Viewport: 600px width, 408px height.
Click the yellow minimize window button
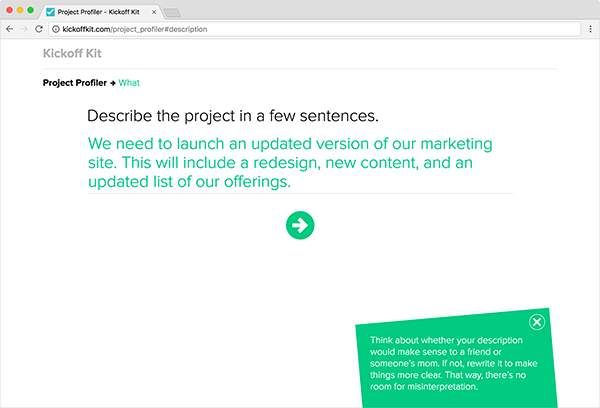pyautogui.click(x=20, y=9)
